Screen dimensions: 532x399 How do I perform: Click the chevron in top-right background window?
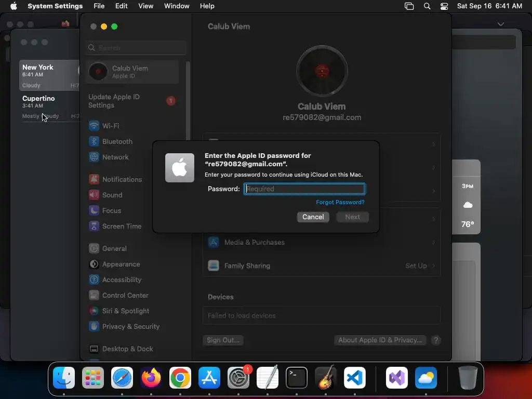501,24
